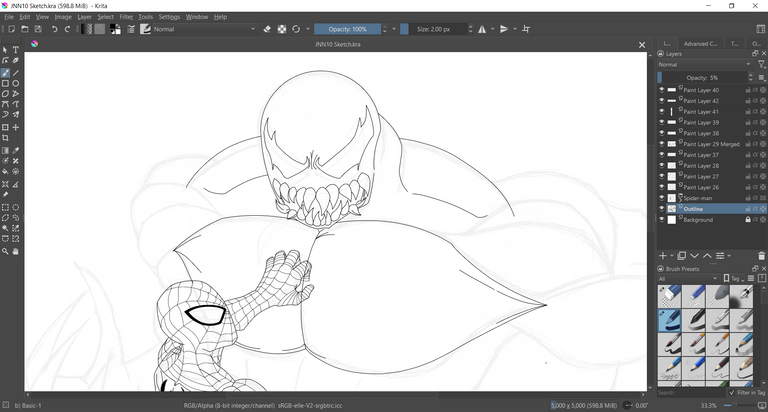Screen dimensions: 768x412
Task: Switch to the Advanced Color Selector tab
Action: coord(700,44)
